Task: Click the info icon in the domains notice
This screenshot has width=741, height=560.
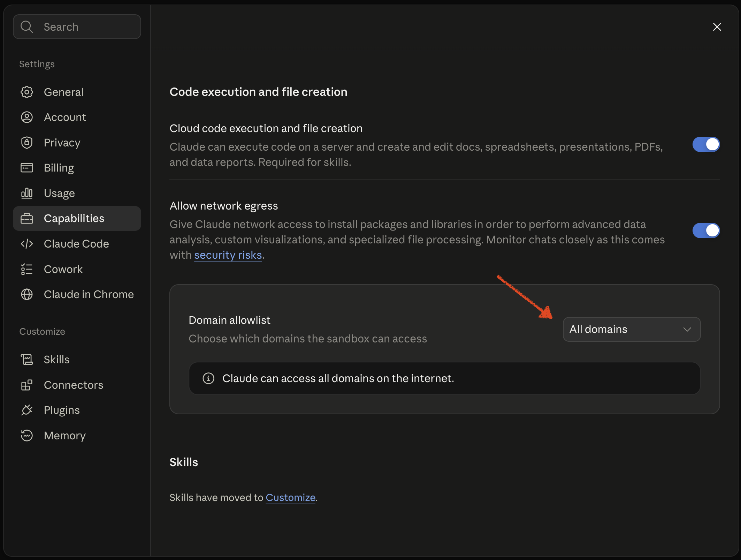Action: (x=208, y=378)
